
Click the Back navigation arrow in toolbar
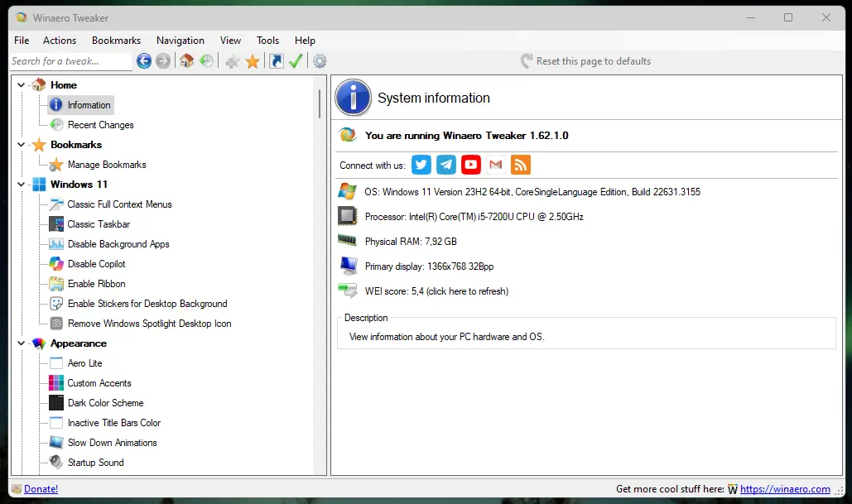pyautogui.click(x=144, y=61)
